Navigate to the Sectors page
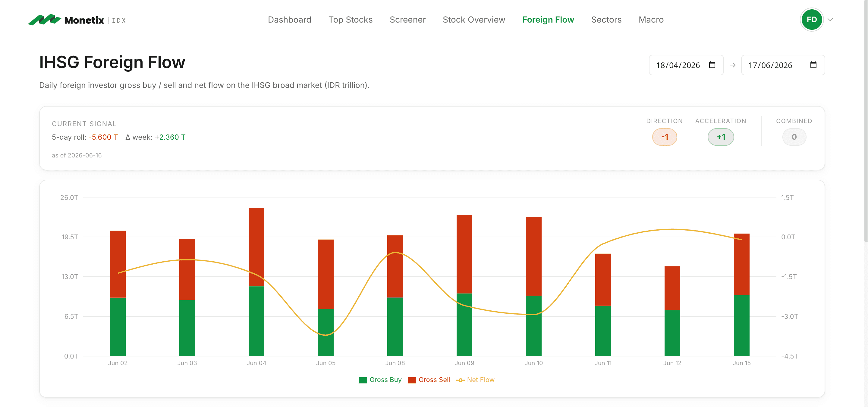 click(x=606, y=20)
